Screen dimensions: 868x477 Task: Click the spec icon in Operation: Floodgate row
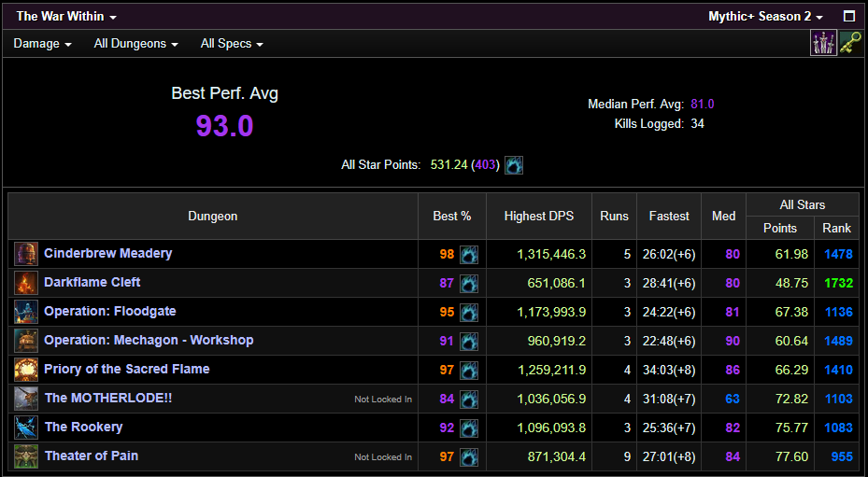tap(469, 312)
